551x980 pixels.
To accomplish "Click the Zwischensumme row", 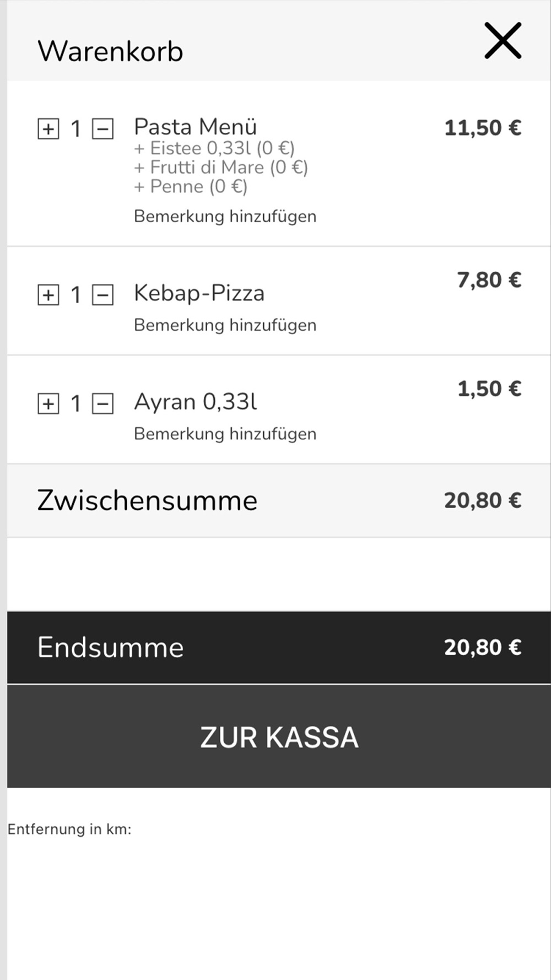I will (x=279, y=500).
